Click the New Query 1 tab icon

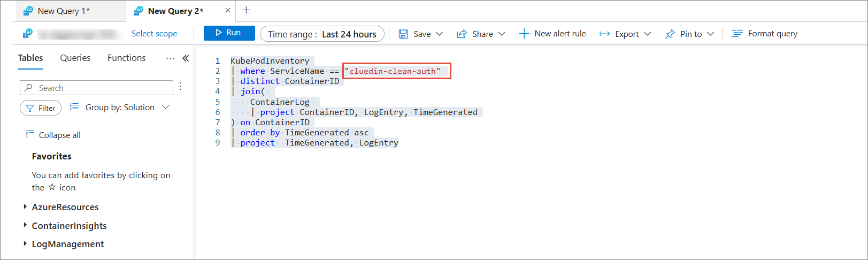[x=28, y=11]
